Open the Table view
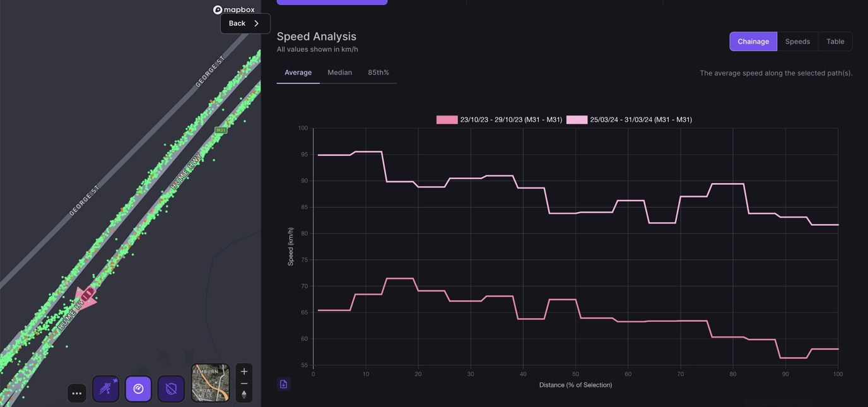Viewport: 868px width, 407px height. click(x=835, y=42)
